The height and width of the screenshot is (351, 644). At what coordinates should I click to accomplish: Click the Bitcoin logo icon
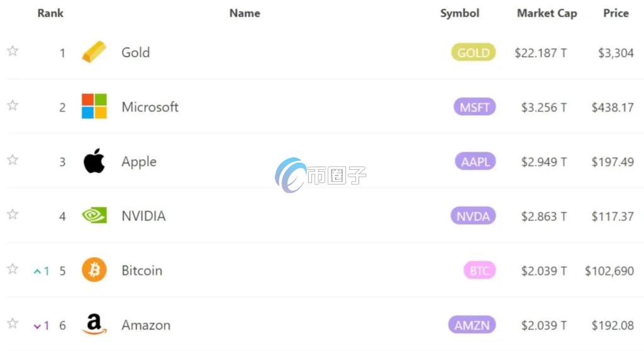pyautogui.click(x=94, y=270)
